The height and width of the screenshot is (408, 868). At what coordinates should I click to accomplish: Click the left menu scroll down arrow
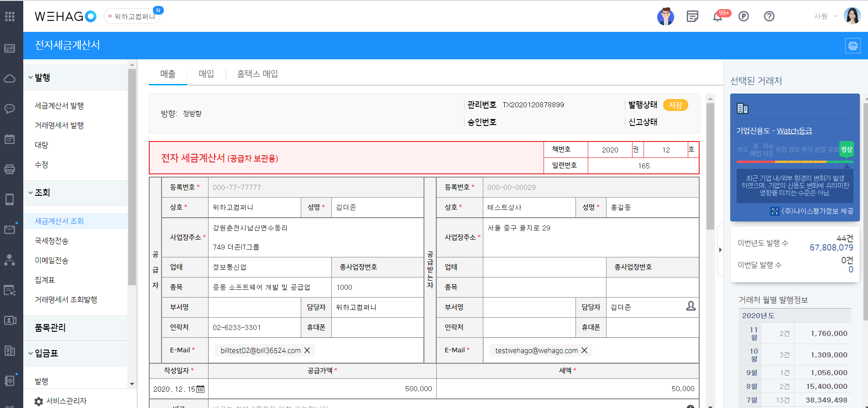pos(132,384)
